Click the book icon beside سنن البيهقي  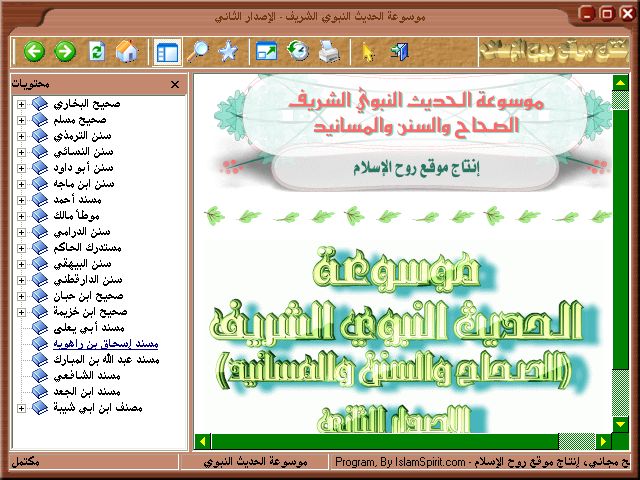40,264
